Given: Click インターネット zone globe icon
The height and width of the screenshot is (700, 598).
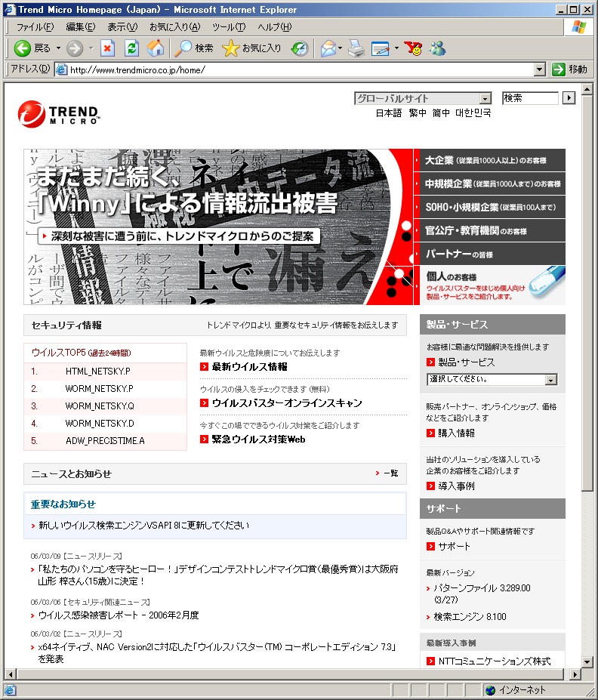Looking at the screenshot, I should click(x=491, y=690).
